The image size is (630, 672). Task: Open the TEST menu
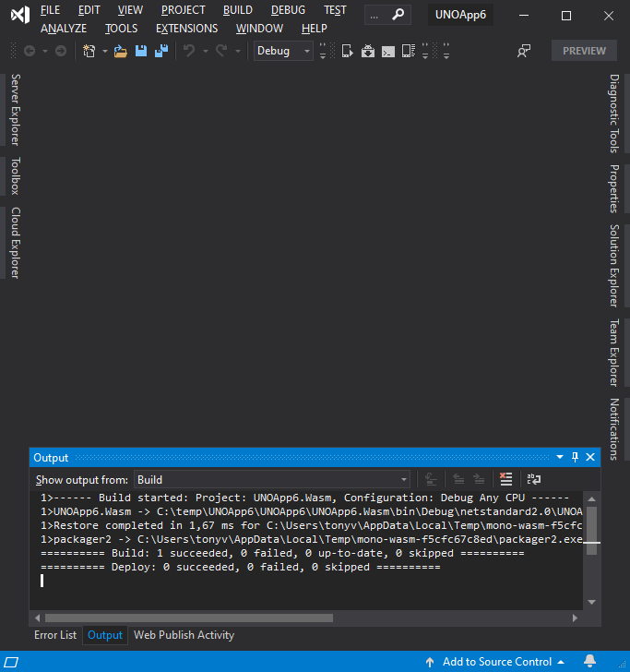pos(335,10)
